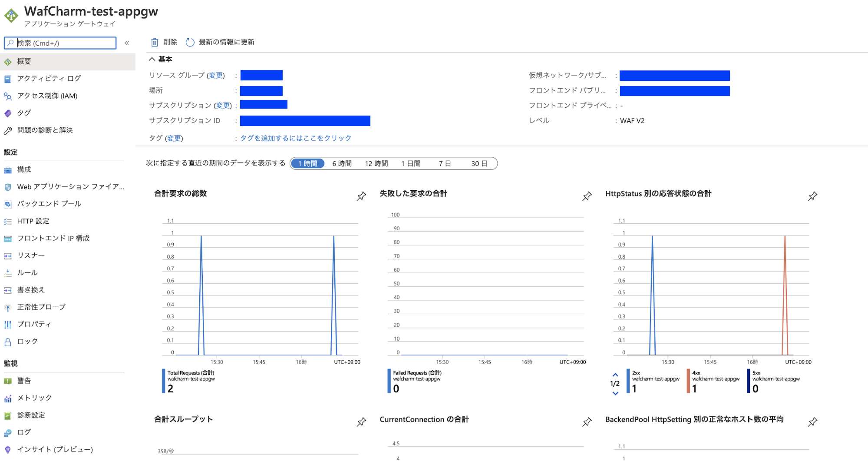
Task: Click the 問題の診断と解決 wrench icon
Action: pos(8,130)
